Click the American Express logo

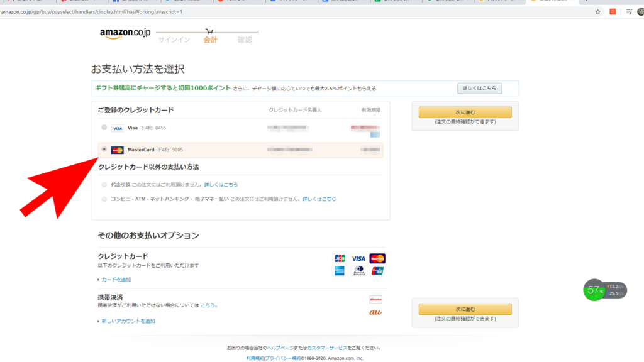pos(340,271)
